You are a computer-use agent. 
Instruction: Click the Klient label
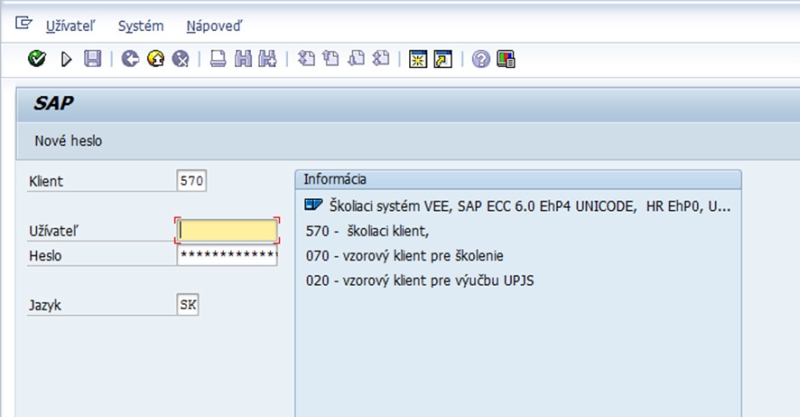pyautogui.click(x=46, y=181)
